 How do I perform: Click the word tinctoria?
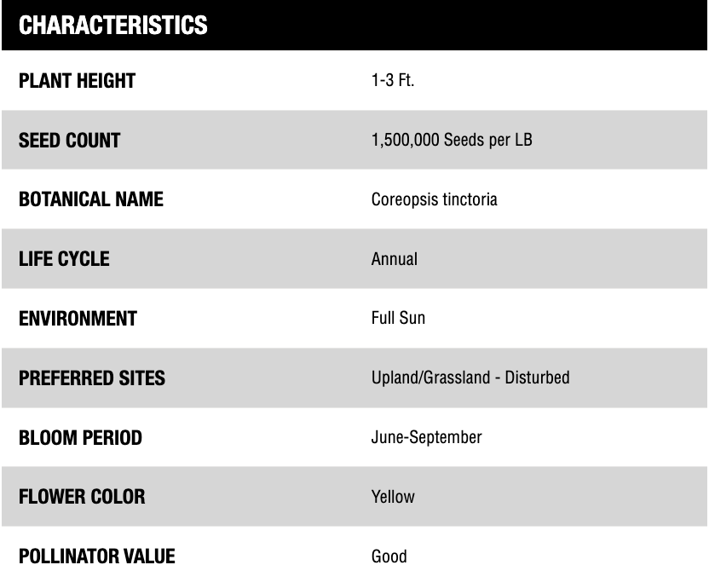click(x=467, y=200)
